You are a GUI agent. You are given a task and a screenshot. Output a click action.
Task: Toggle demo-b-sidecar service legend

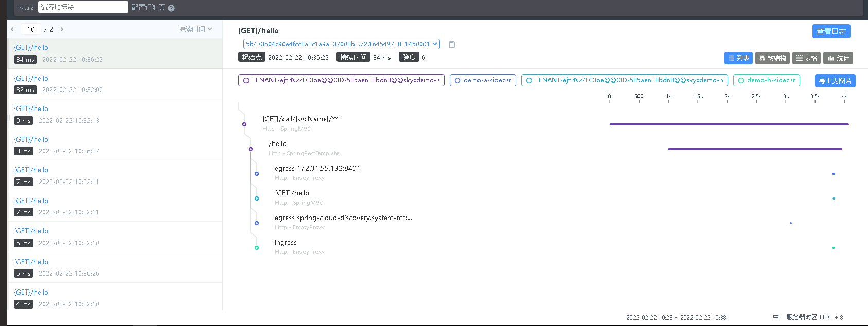767,80
